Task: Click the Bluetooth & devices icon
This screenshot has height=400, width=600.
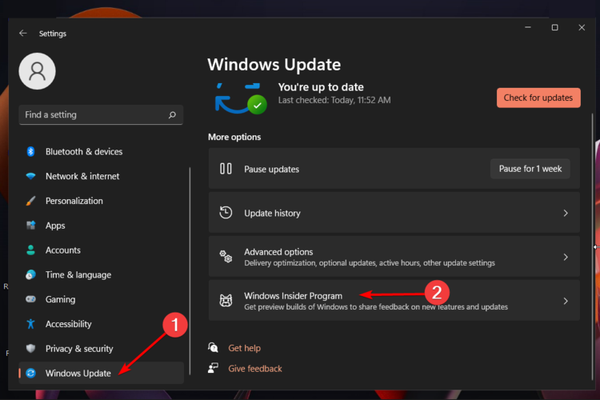Action: click(x=31, y=152)
